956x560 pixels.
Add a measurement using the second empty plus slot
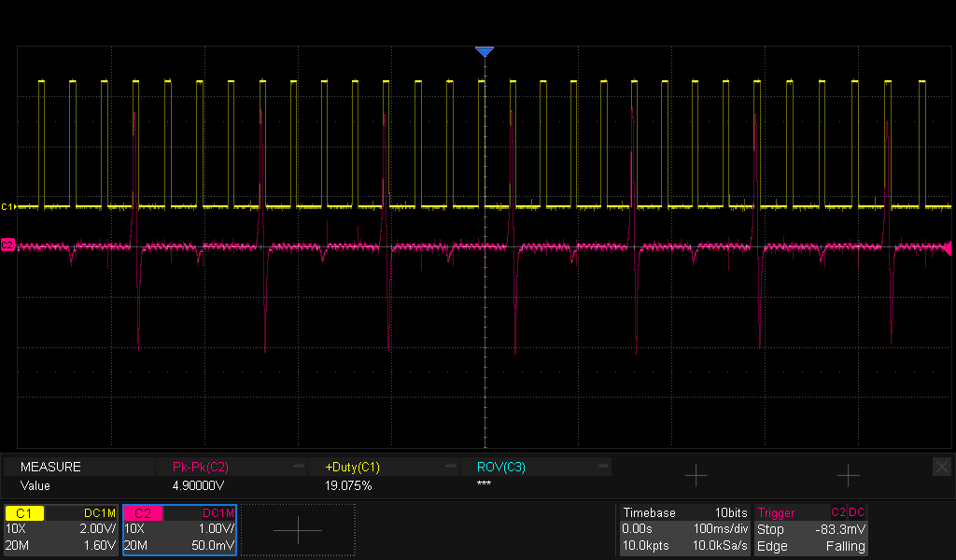pos(848,476)
